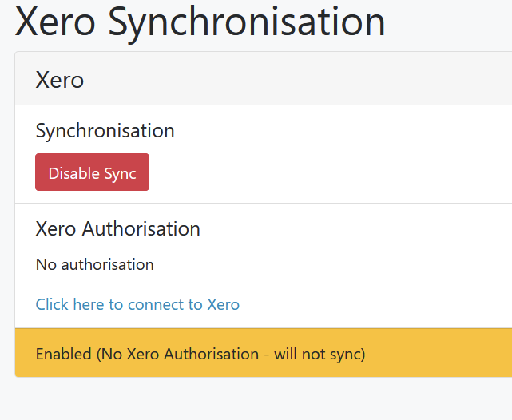Click the word 'Synchronisation' in page title

click(247, 23)
